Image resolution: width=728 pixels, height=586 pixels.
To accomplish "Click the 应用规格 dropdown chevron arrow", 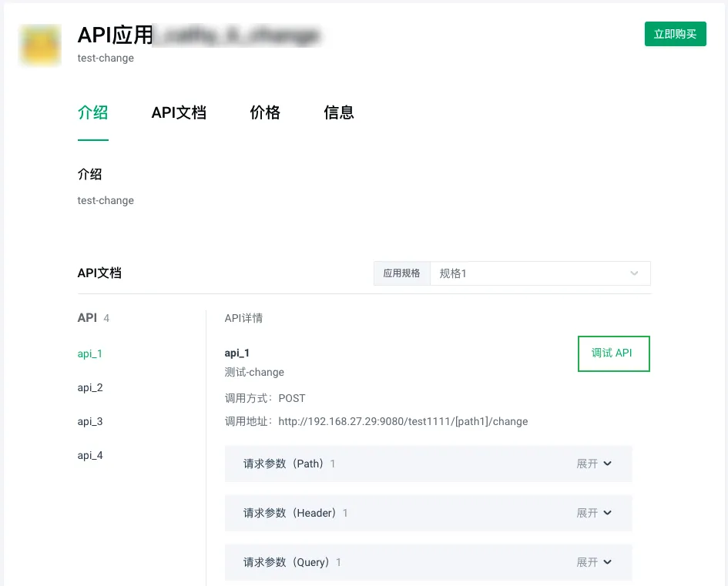I will (x=634, y=273).
